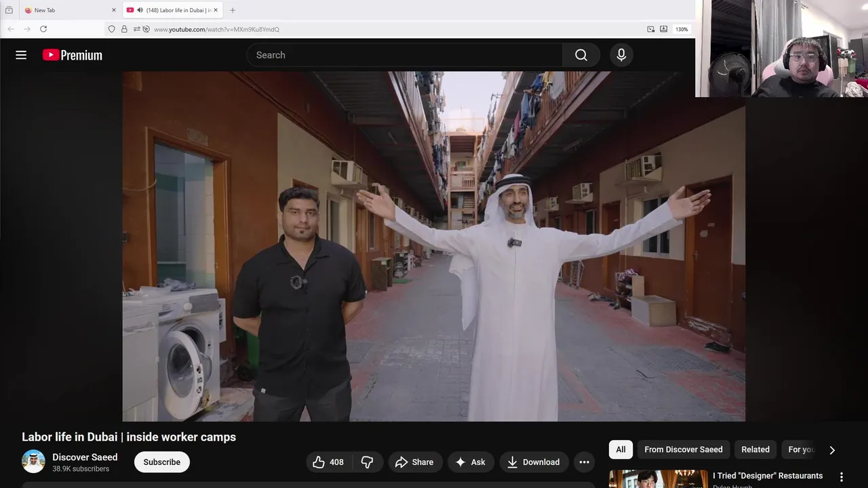Select the Related filter chip
868x488 pixels.
(x=755, y=449)
